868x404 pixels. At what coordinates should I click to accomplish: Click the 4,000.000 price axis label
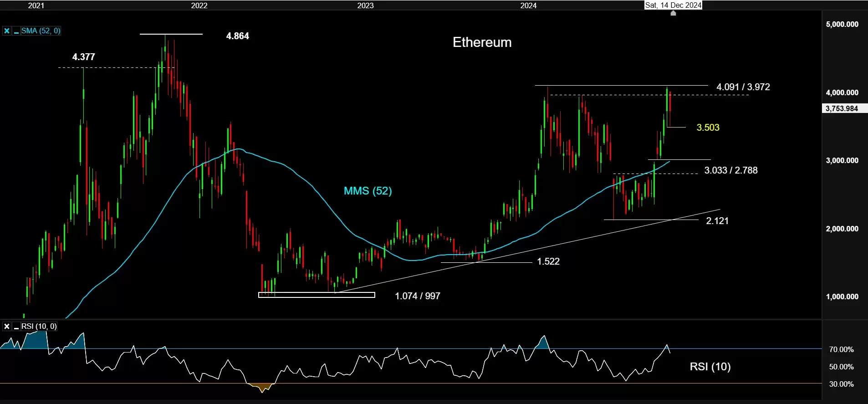click(842, 92)
